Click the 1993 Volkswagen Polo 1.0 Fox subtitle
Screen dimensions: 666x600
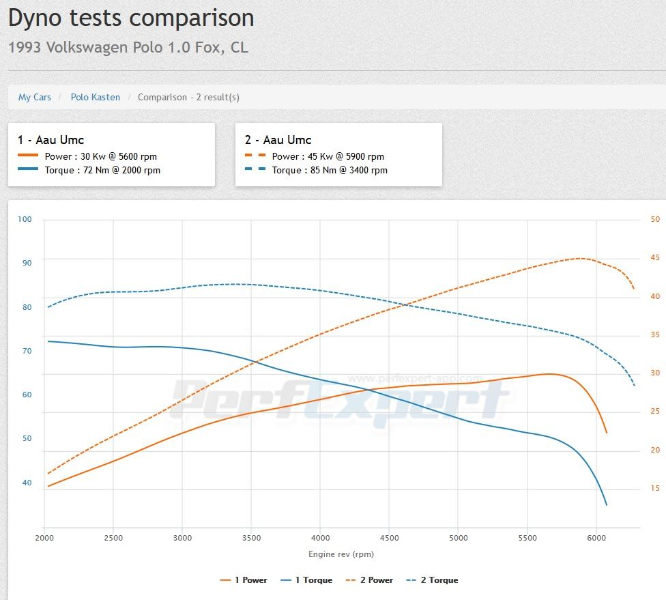pyautogui.click(x=128, y=47)
